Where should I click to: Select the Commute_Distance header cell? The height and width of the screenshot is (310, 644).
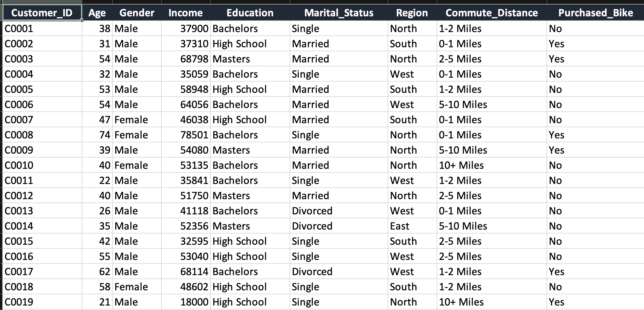[492, 13]
